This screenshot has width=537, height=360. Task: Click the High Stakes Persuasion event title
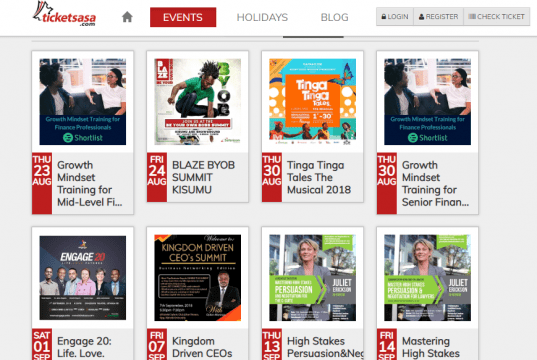click(x=325, y=347)
